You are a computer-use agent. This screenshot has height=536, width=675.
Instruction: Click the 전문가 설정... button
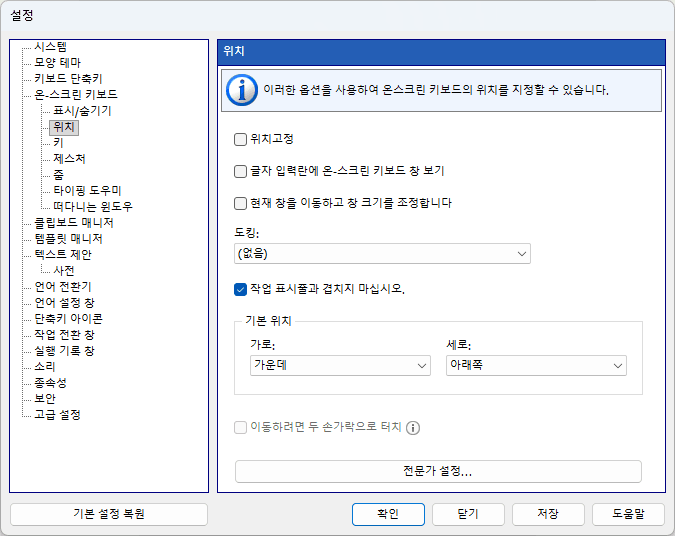click(438, 471)
